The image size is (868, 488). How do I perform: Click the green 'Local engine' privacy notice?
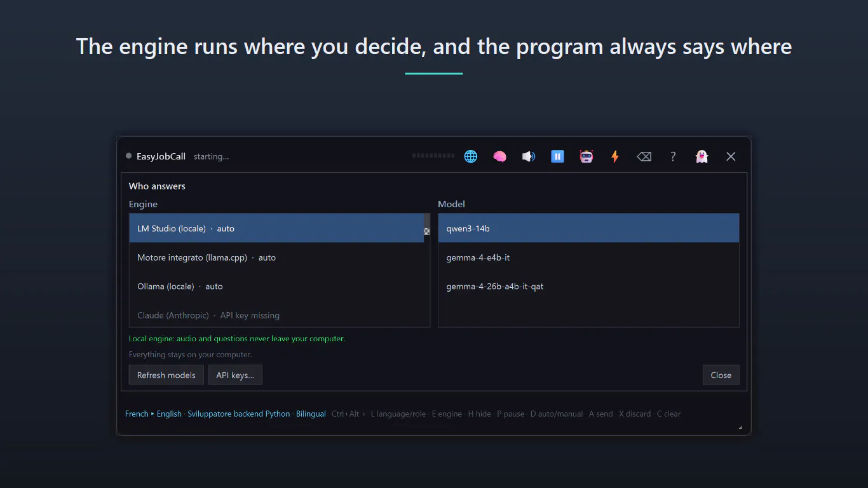tap(237, 339)
